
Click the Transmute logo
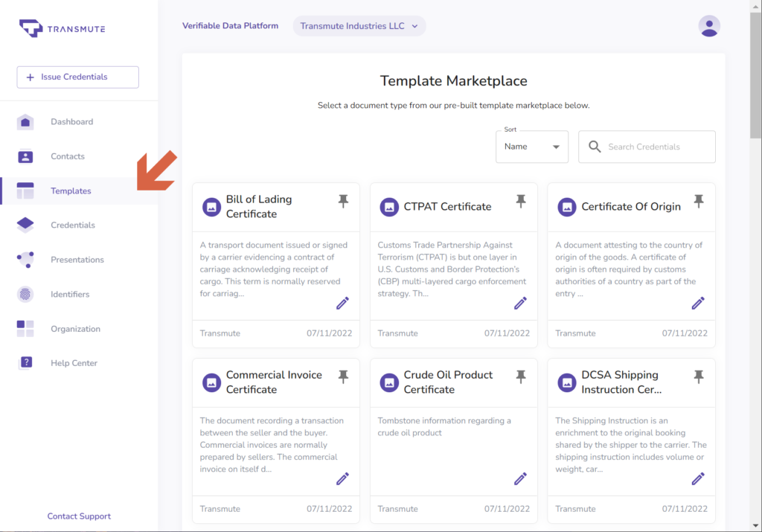coord(62,29)
